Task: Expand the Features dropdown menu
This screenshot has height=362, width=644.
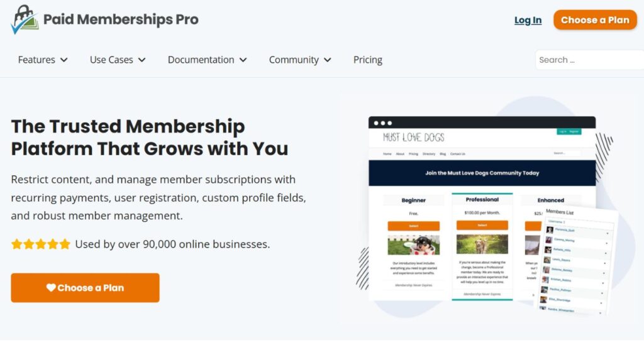Action: click(x=42, y=60)
